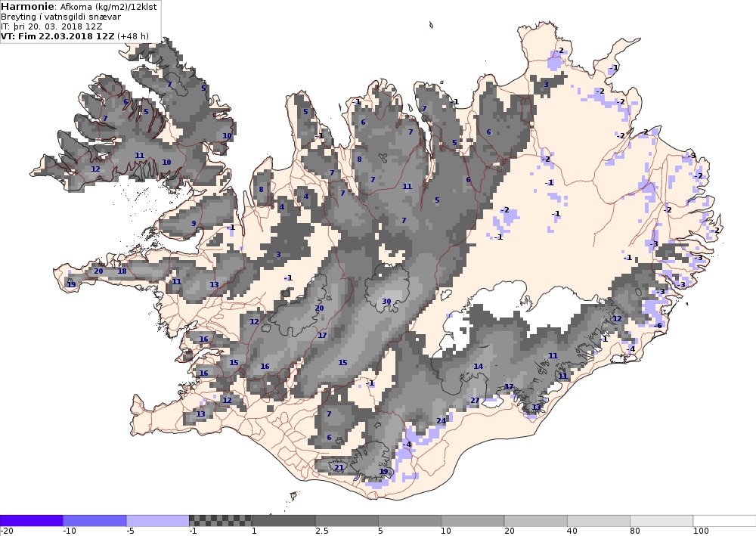Click the map value '30' on the central glacier
Viewport: 756px width, 536px height.
(x=386, y=302)
